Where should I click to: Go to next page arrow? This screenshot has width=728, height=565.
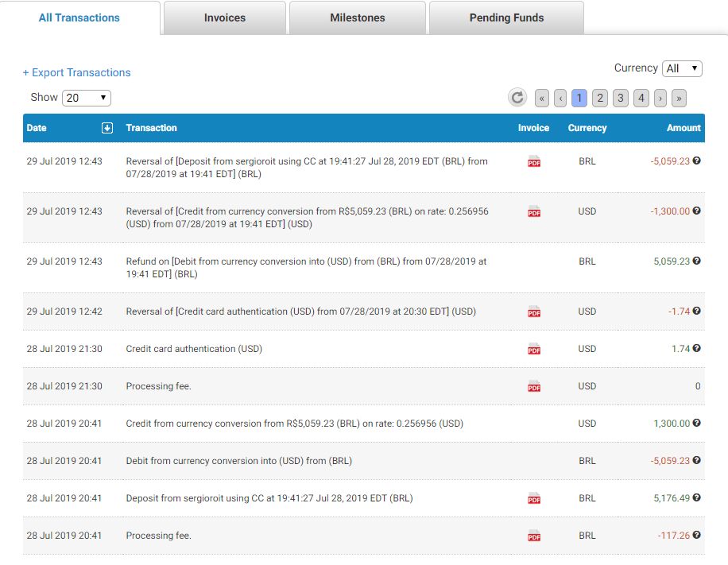[660, 98]
